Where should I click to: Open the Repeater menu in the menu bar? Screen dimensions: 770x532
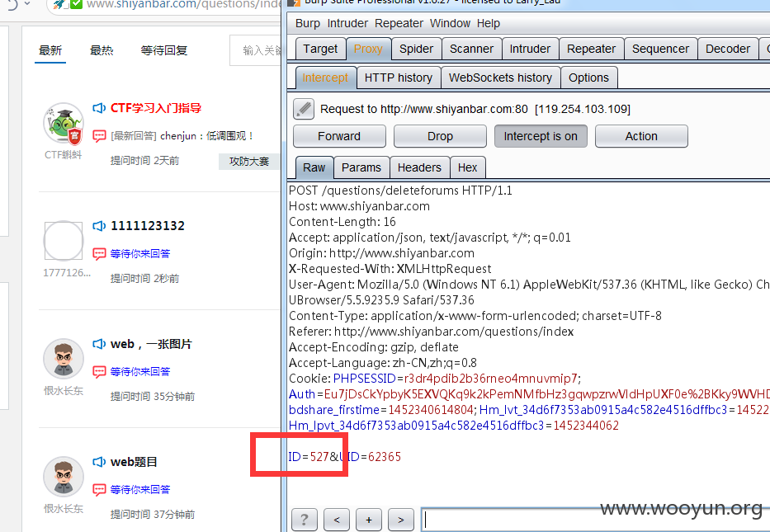(x=399, y=23)
